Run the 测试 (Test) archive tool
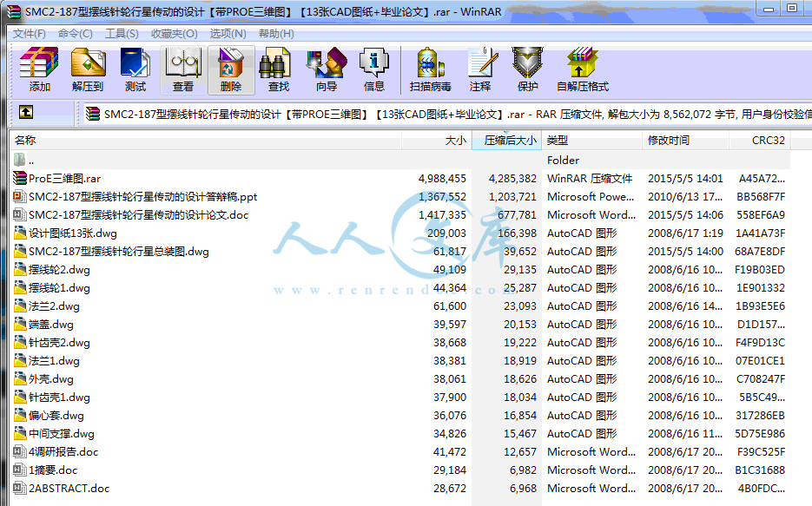This screenshot has width=812, height=506. pyautogui.click(x=135, y=69)
